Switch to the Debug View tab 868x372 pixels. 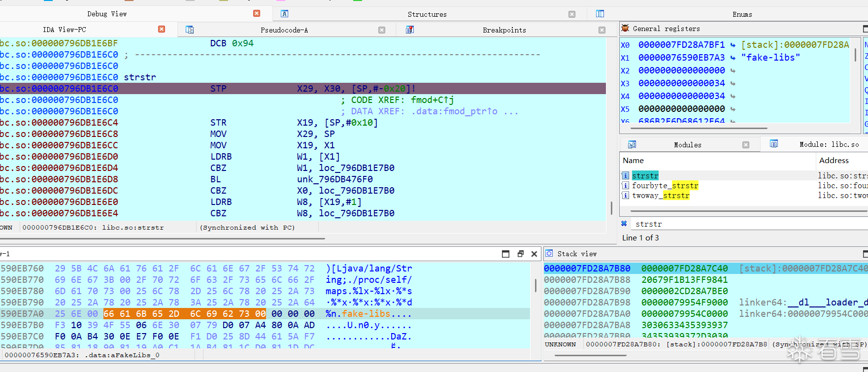click(x=107, y=14)
